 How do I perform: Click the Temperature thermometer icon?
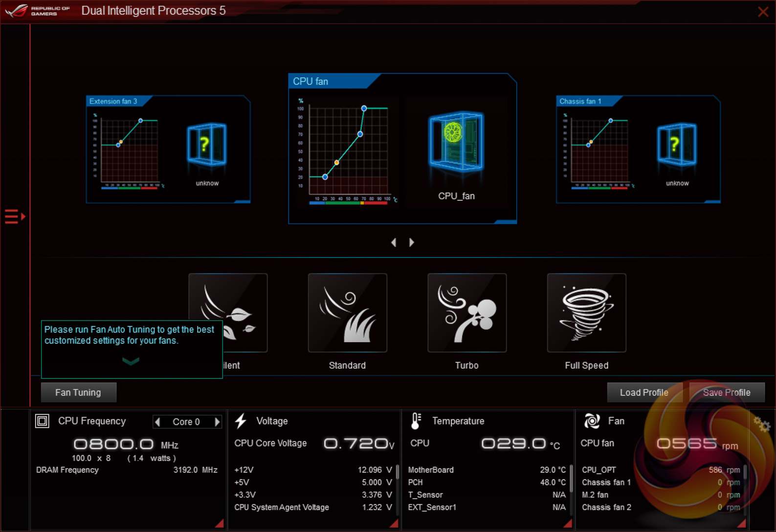pyautogui.click(x=416, y=421)
